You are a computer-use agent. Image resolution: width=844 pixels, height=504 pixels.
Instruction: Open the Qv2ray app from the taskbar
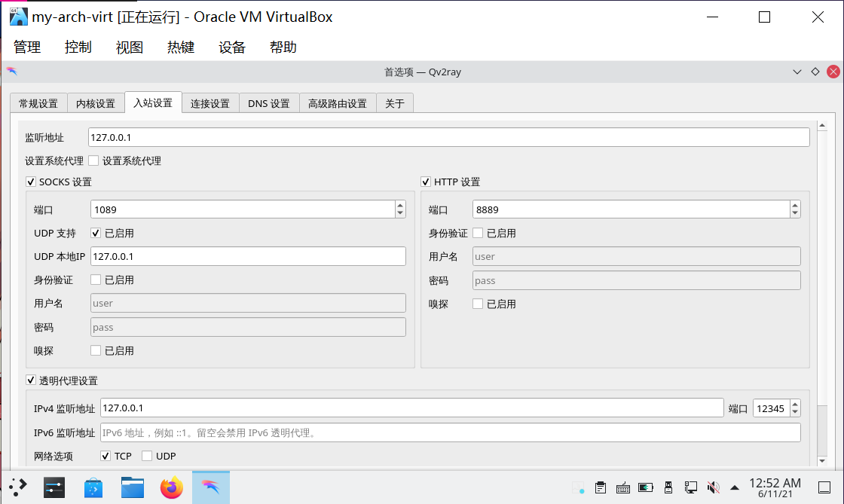(211, 487)
